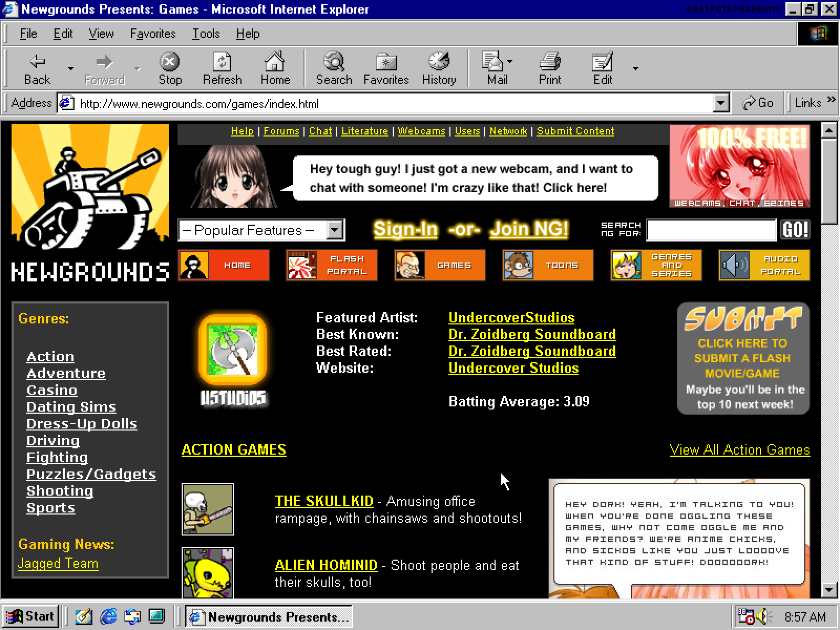
Task: Open THE SKULLKID game link
Action: tap(324, 501)
